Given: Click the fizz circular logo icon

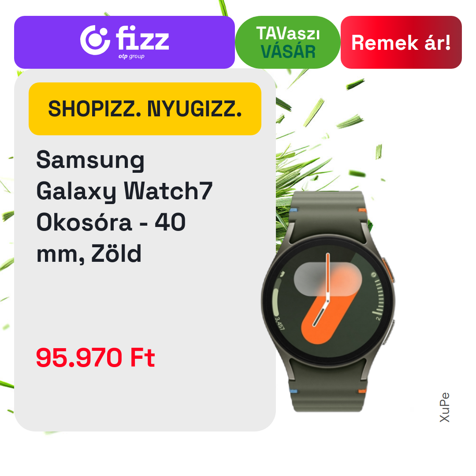Looking at the screenshot, I should click(95, 41).
